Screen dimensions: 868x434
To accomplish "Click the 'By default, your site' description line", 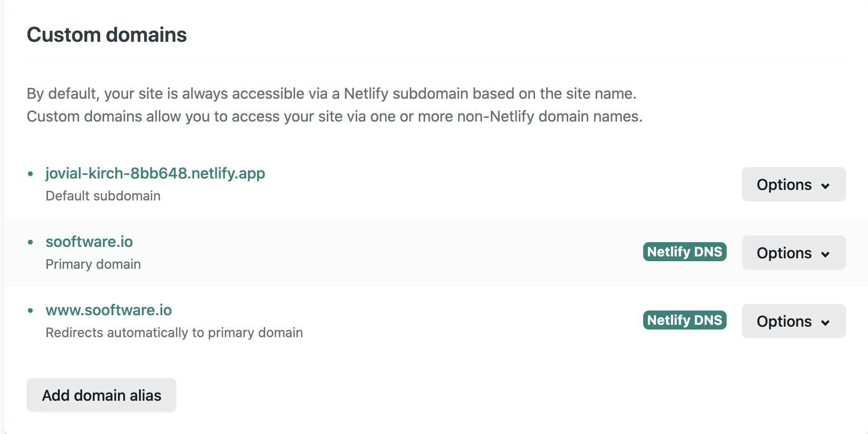I will tap(332, 94).
